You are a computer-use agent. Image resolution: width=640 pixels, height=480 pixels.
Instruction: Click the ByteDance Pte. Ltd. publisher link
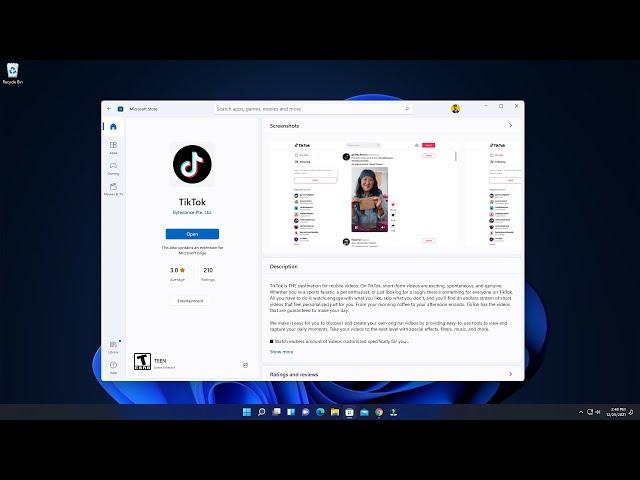192,213
